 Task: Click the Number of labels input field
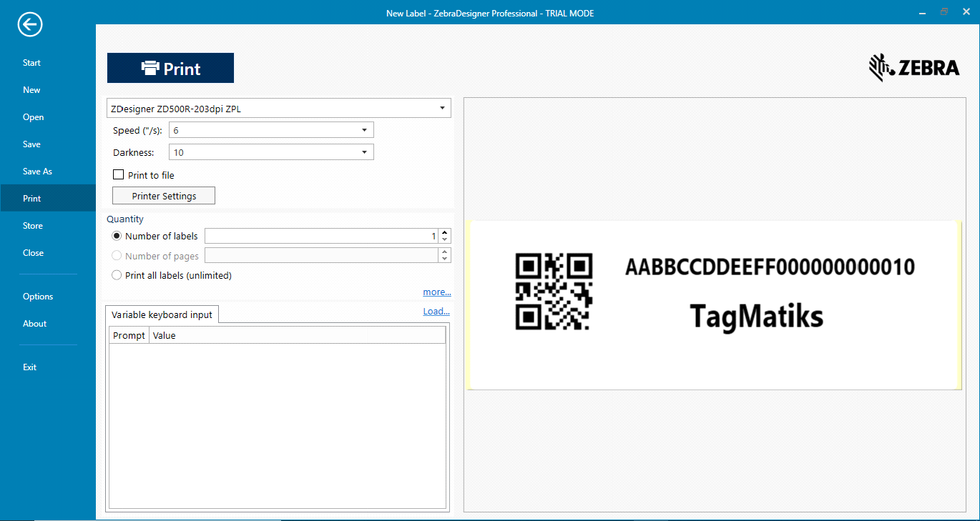[320, 236]
